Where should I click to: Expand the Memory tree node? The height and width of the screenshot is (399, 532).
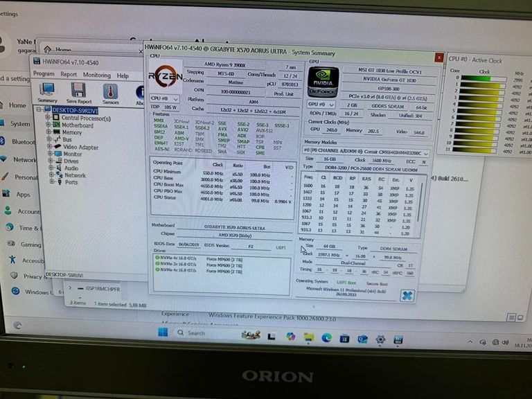[48, 132]
